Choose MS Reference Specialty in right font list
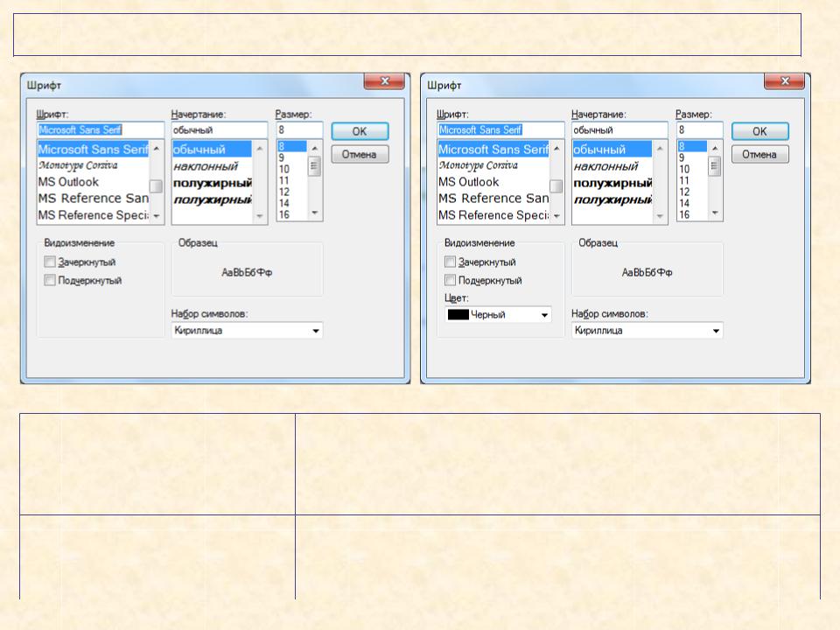840x630 pixels. 493,215
